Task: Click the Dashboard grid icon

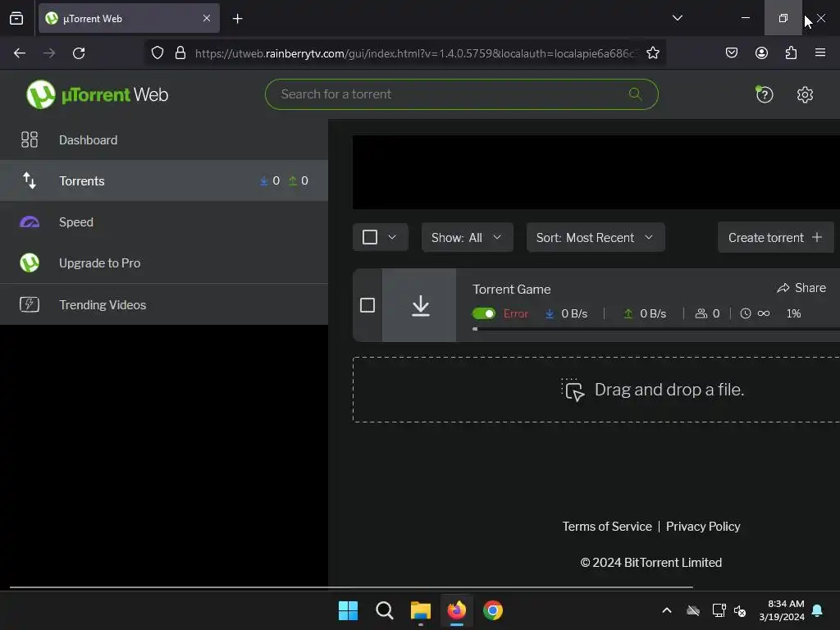Action: [x=30, y=139]
